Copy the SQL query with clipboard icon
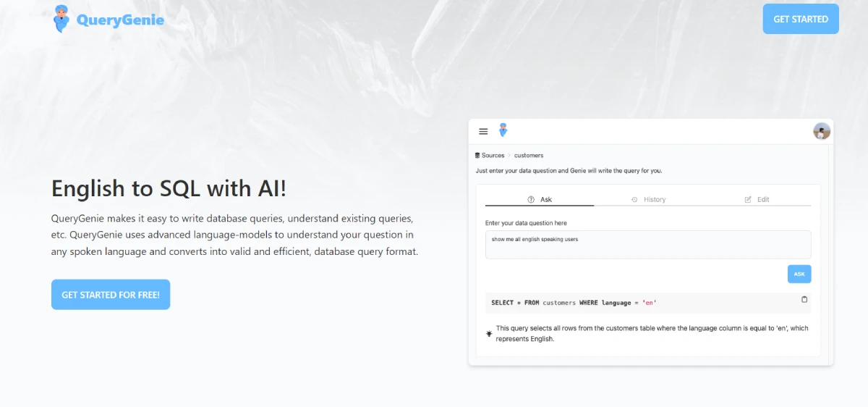 804,299
